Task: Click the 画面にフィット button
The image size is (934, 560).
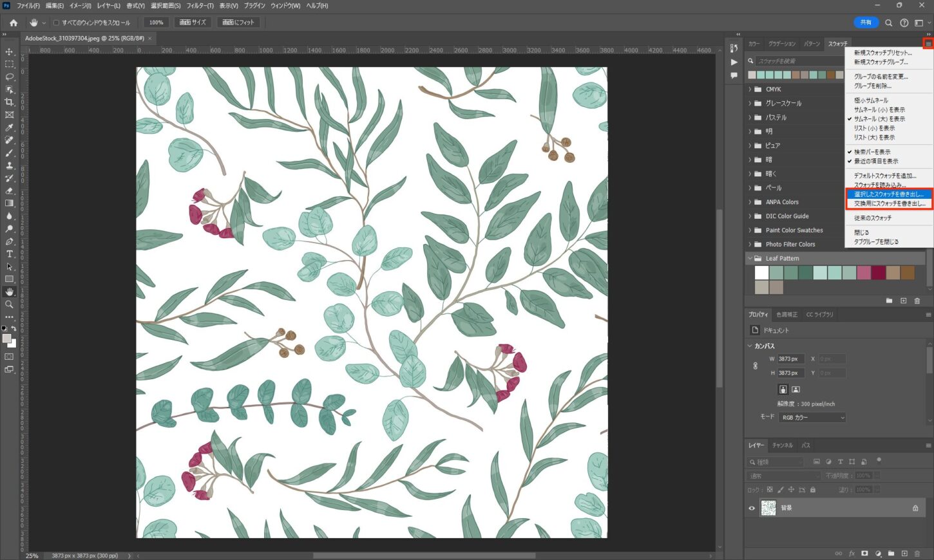Action: click(238, 23)
